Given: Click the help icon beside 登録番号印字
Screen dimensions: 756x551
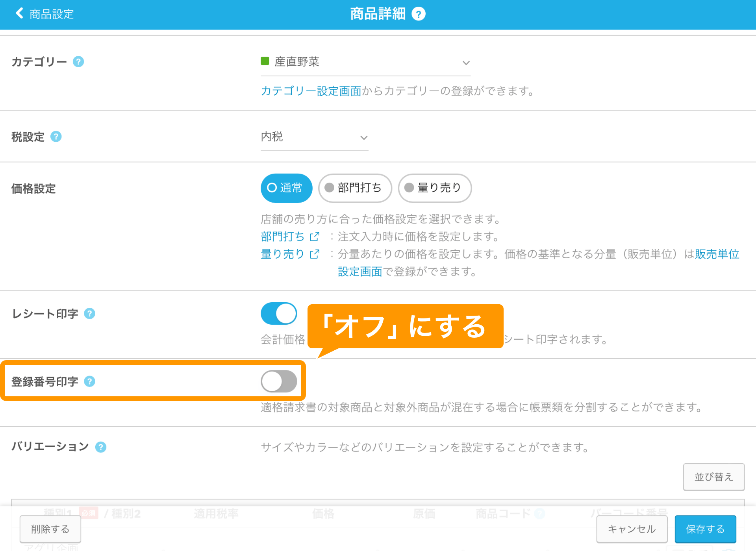Looking at the screenshot, I should [x=90, y=381].
